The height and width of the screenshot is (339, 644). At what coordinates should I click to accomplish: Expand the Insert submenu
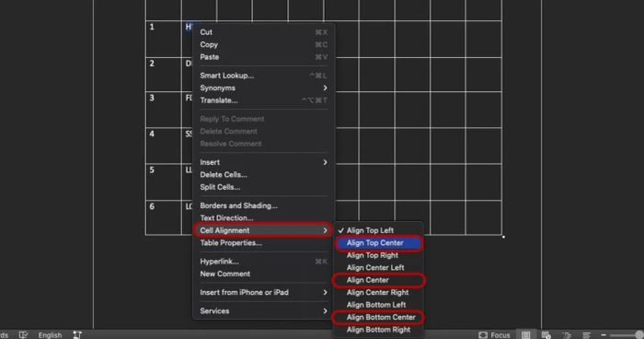264,162
